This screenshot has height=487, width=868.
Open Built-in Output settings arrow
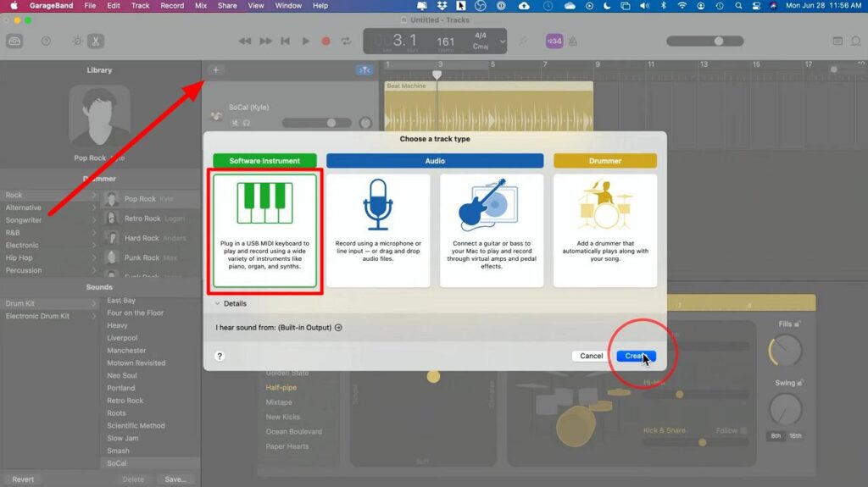click(339, 327)
